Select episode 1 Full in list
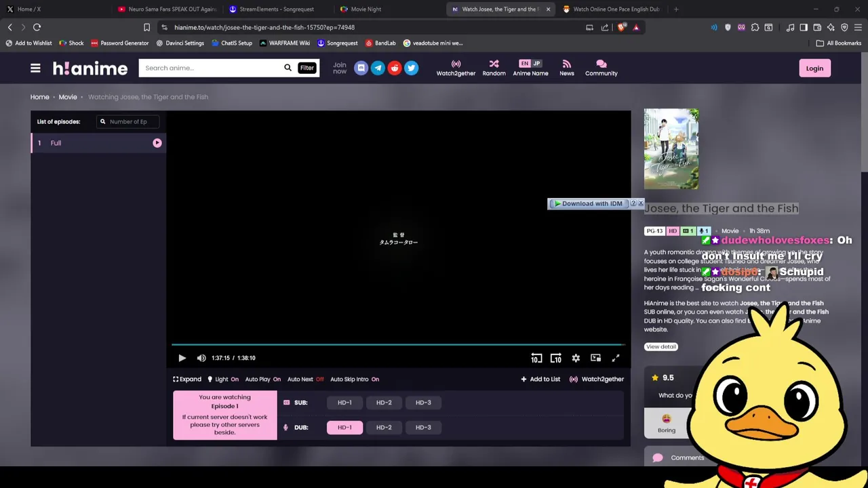Viewport: 868px width, 488px height. coord(98,143)
